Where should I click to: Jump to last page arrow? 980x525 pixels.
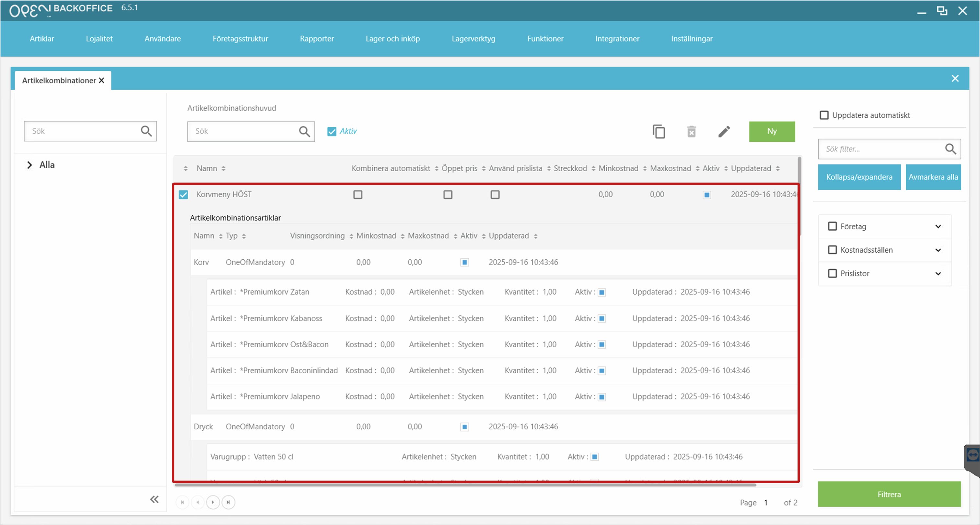[228, 502]
